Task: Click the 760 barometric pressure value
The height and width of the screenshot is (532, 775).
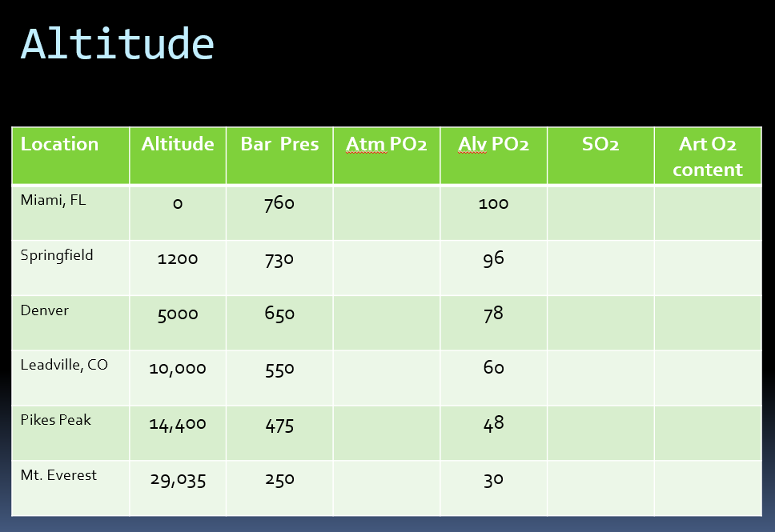Action: coord(279,204)
